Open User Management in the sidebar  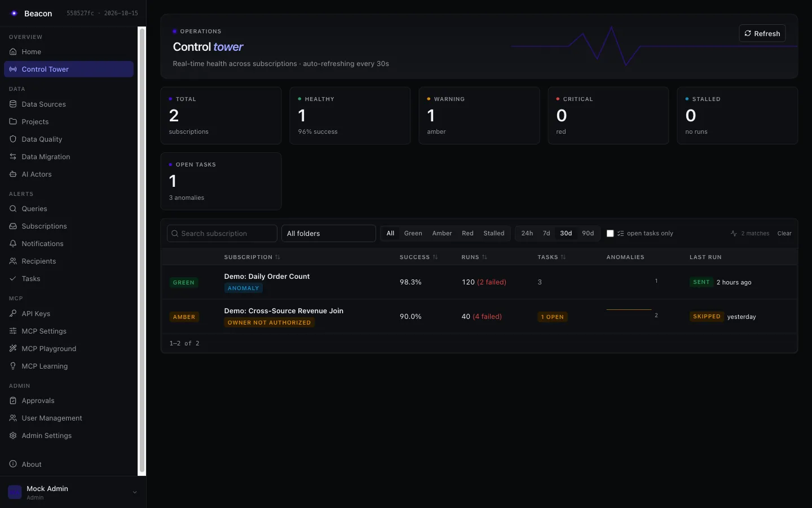point(69,418)
